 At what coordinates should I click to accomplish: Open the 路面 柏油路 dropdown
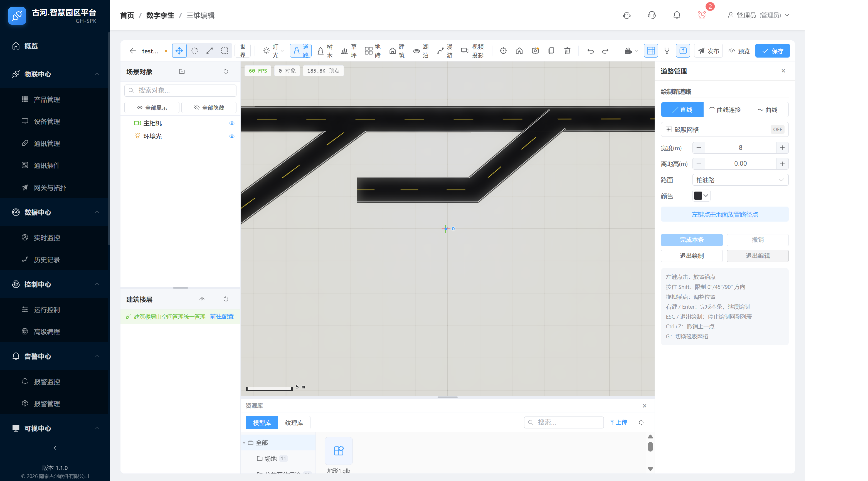(x=740, y=180)
